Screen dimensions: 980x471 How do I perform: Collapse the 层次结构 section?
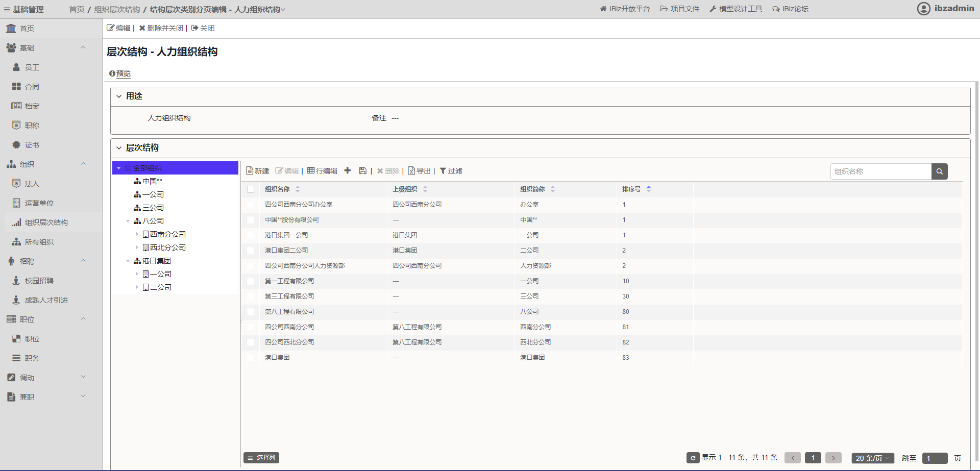click(119, 148)
